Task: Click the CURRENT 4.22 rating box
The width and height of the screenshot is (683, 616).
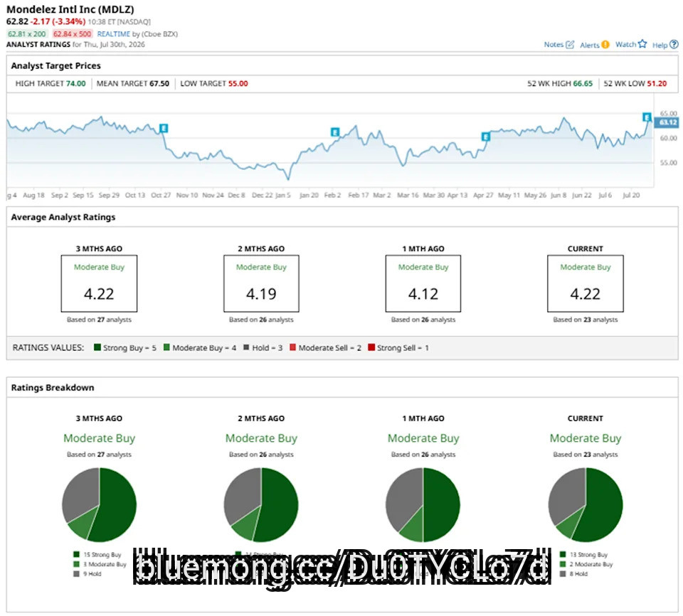Action: 586,284
